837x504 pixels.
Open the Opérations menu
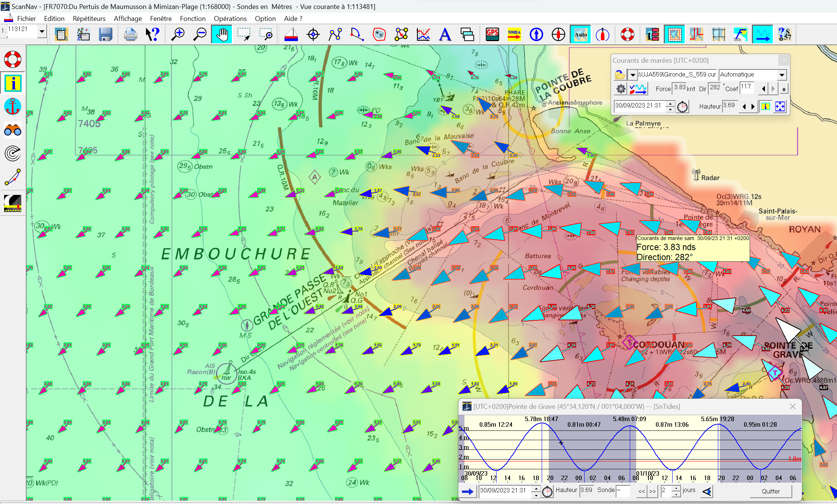click(x=230, y=18)
